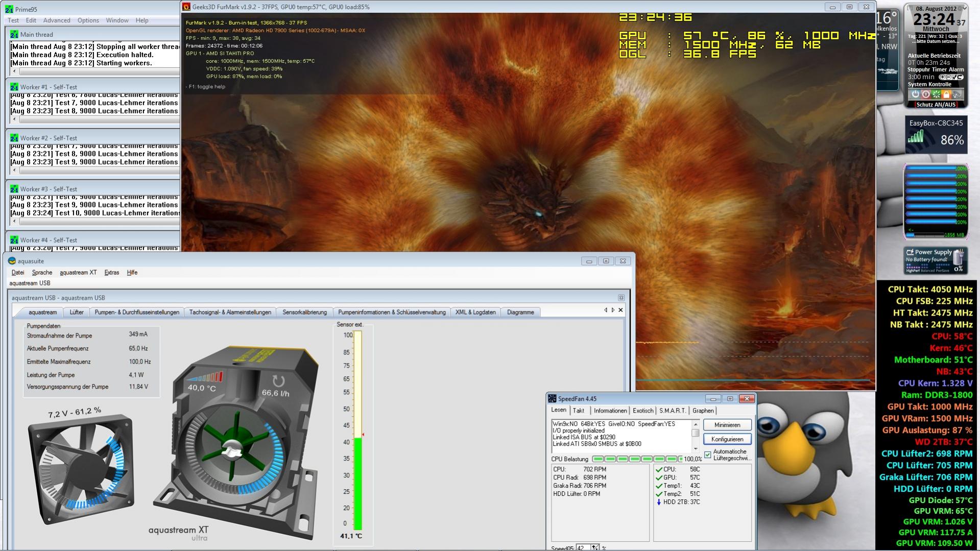The width and height of the screenshot is (980, 551).
Task: Open the Takt tab in SpeedFan
Action: 579,411
